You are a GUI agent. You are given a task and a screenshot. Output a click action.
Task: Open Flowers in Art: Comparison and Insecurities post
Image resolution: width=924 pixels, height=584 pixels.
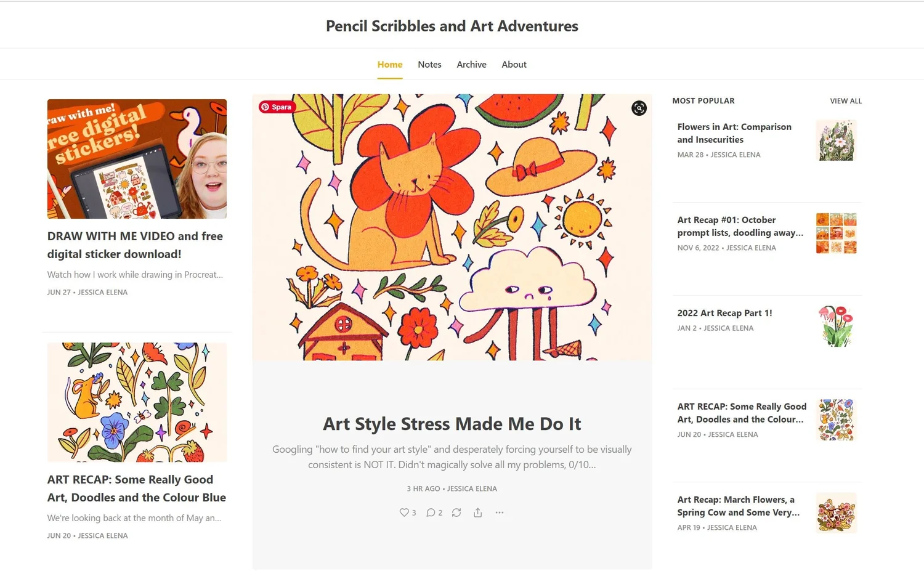pos(734,133)
